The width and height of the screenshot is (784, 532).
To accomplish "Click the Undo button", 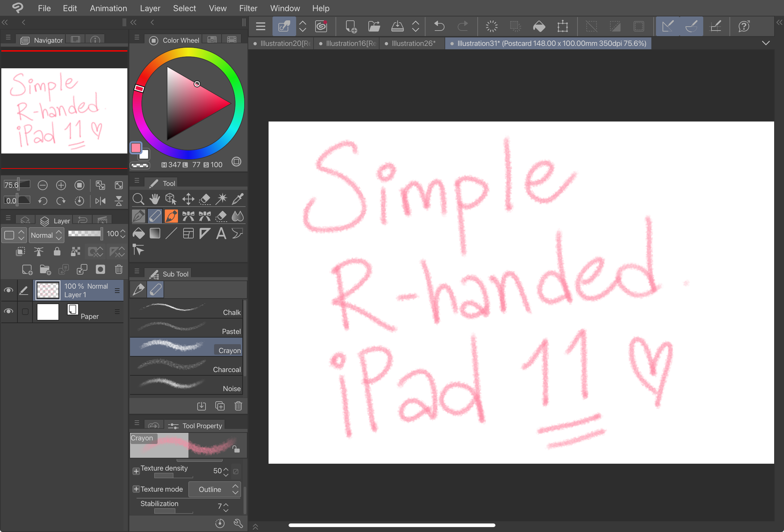I will (439, 26).
